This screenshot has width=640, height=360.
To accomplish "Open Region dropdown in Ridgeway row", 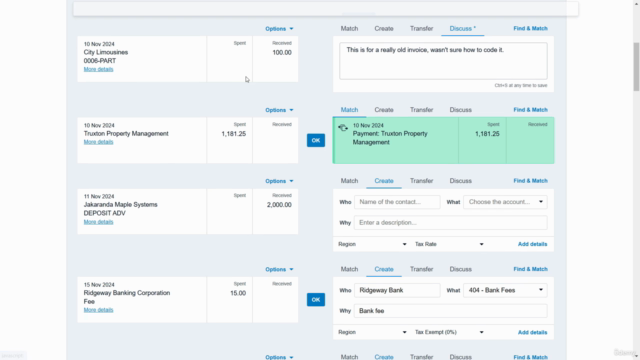I will pyautogui.click(x=372, y=332).
